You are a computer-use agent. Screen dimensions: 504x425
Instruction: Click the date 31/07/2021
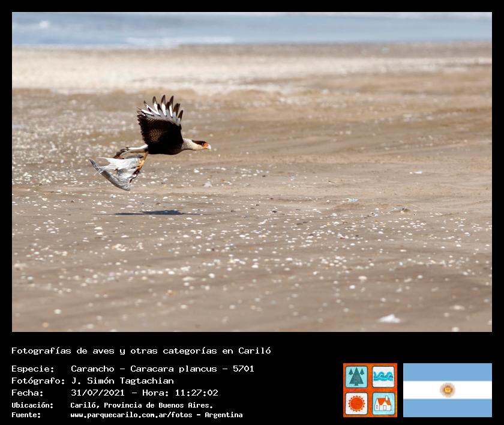97,393
